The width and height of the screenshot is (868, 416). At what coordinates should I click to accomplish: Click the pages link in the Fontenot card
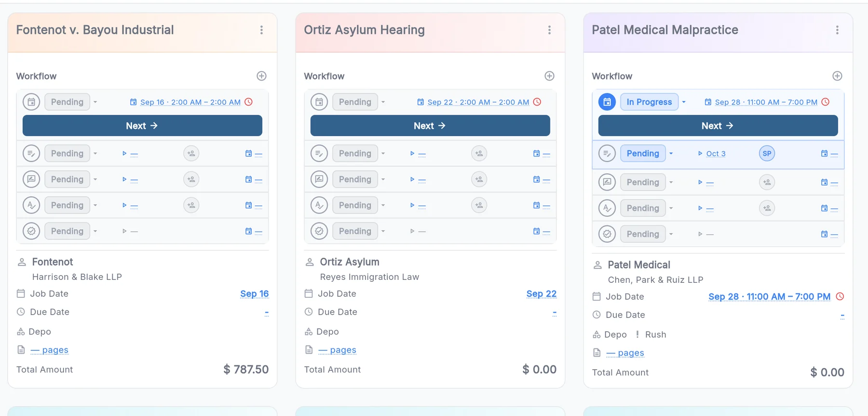tap(50, 350)
